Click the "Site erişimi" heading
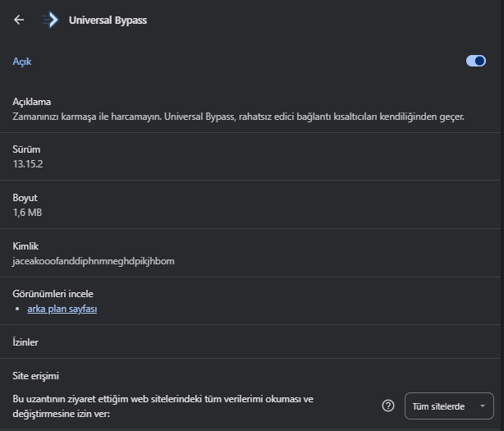 point(36,376)
